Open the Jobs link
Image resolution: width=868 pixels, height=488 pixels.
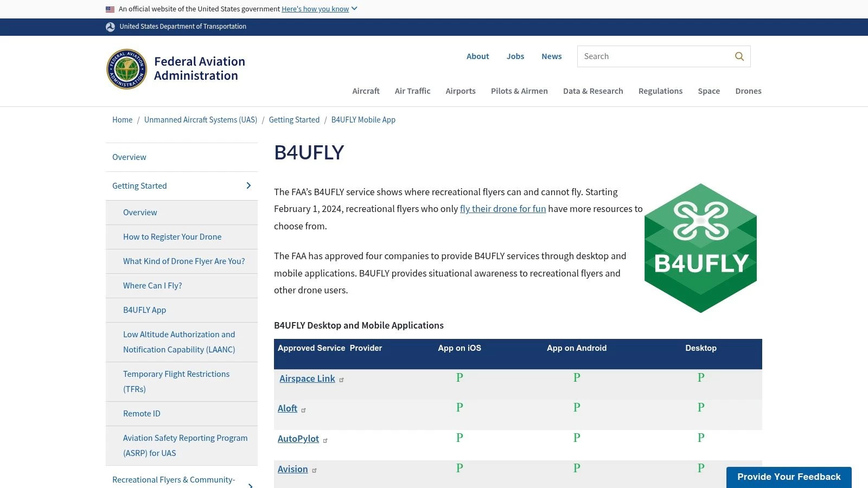tap(515, 56)
